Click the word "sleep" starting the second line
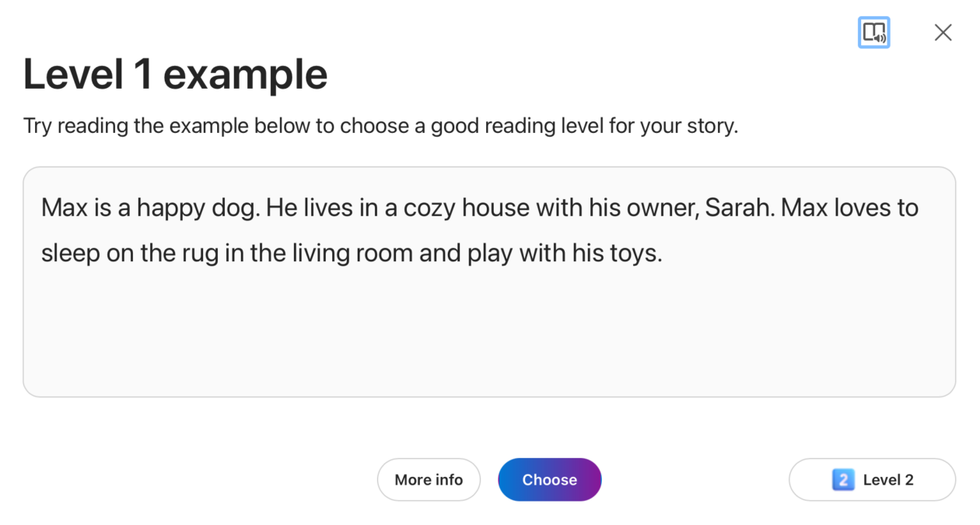Image resolution: width=980 pixels, height=525 pixels. [x=70, y=254]
